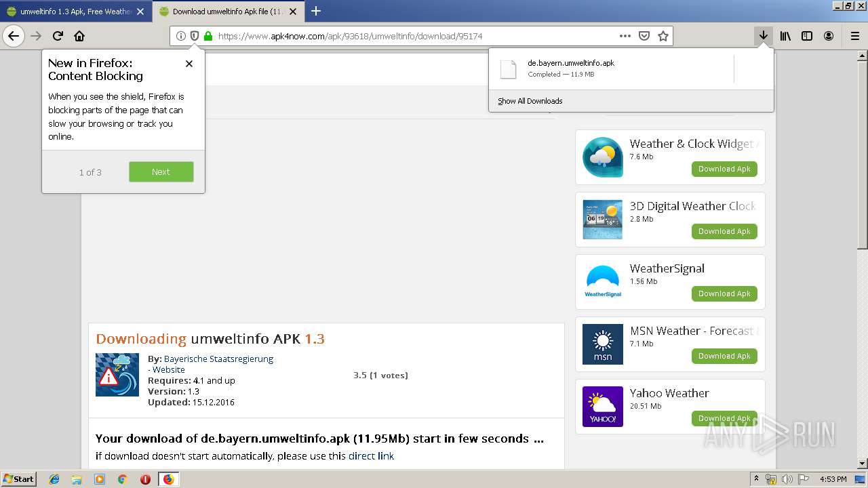
Task: Open media player taskbar icon
Action: (x=100, y=479)
